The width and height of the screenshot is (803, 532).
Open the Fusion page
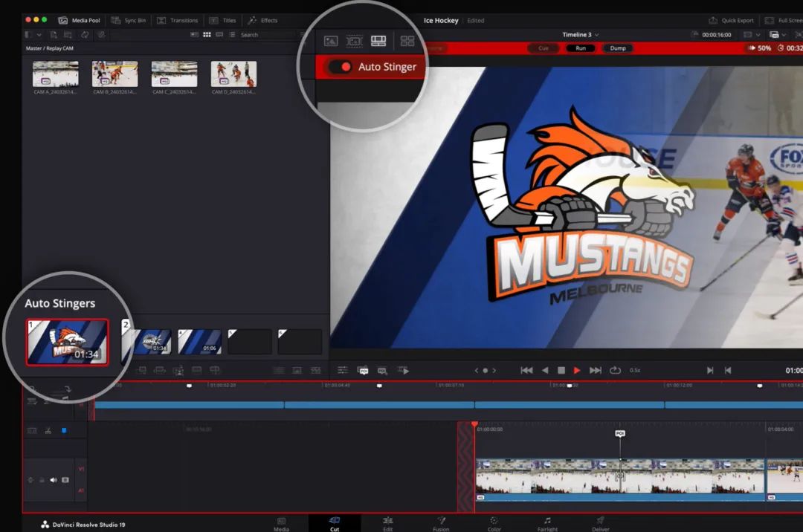441,525
